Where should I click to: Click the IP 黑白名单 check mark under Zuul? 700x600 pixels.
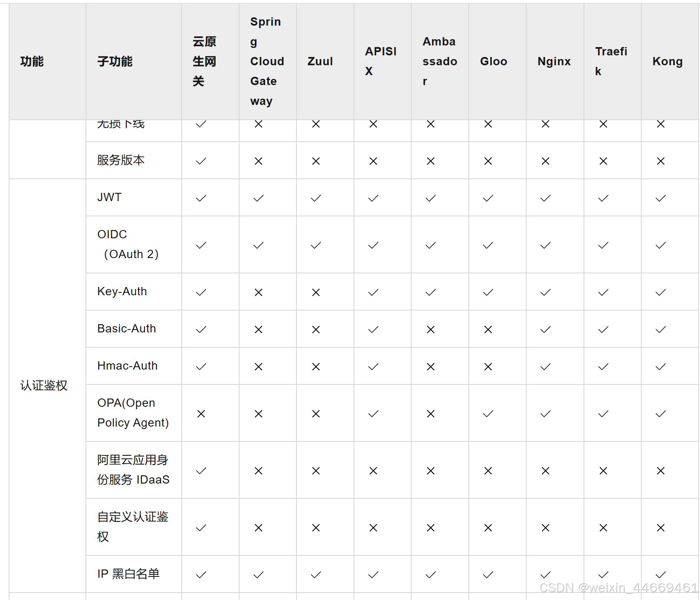tap(316, 575)
